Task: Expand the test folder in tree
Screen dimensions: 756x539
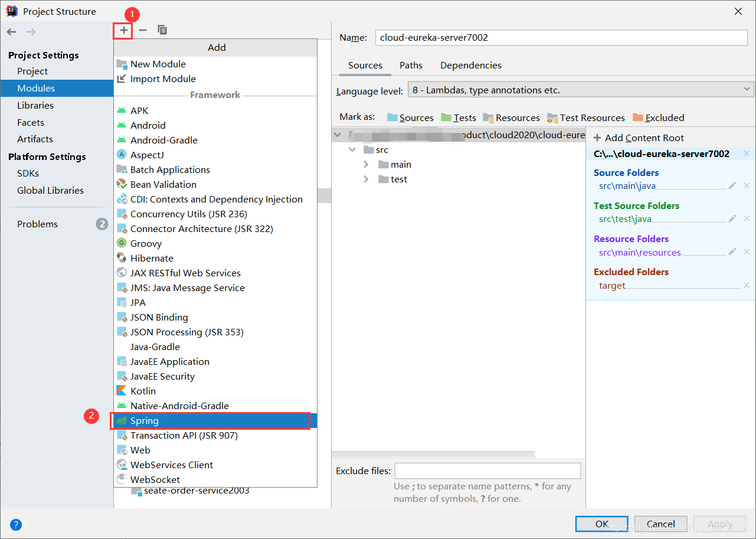Action: click(366, 179)
